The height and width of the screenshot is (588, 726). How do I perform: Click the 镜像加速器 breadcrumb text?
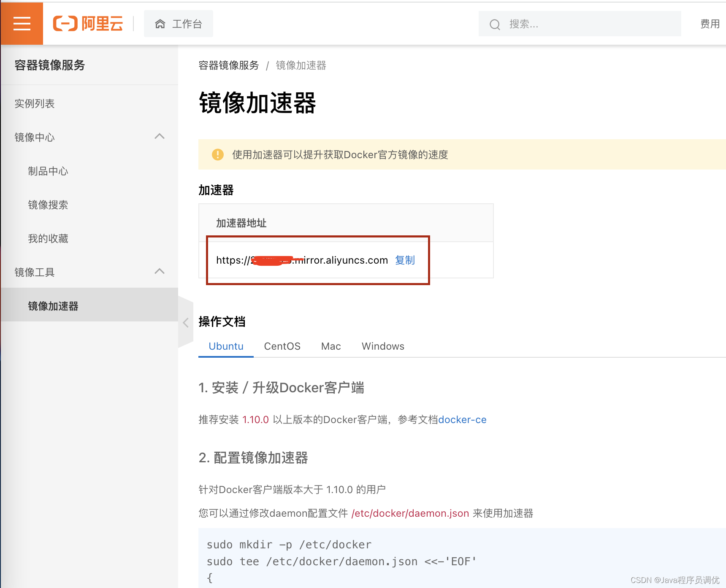click(301, 65)
